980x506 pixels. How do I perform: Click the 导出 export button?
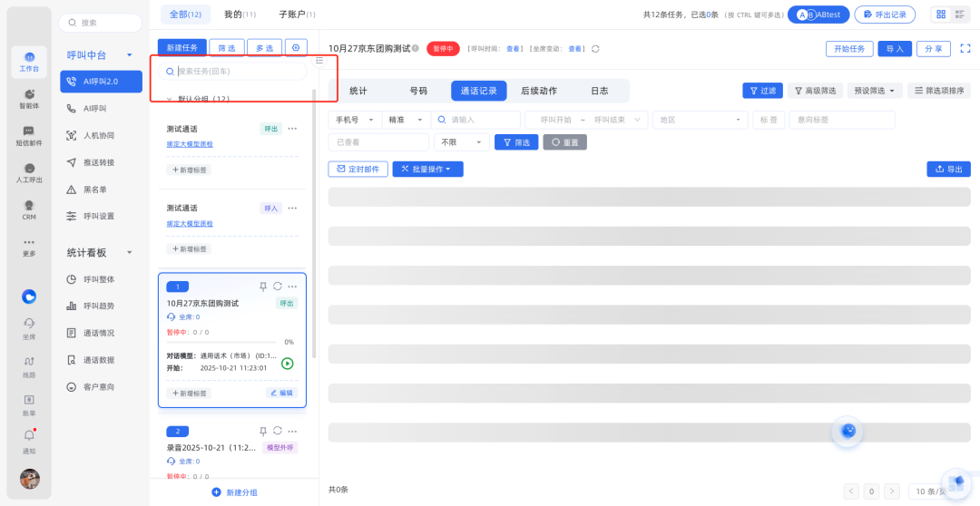click(x=948, y=170)
